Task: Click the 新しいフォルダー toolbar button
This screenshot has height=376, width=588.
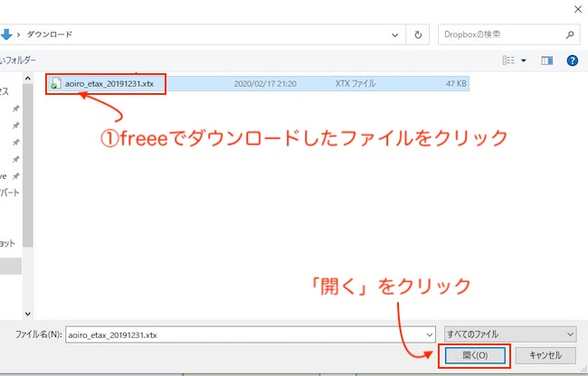Action: tap(18, 61)
